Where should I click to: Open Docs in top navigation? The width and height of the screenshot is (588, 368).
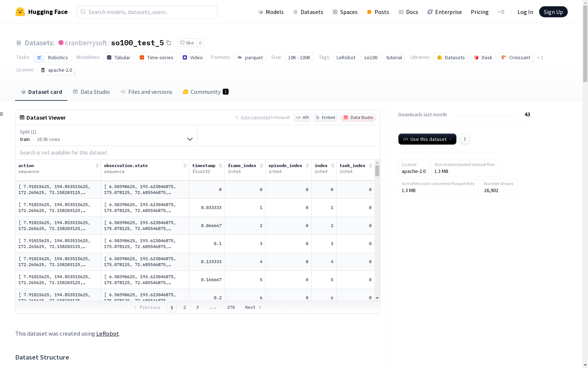(x=408, y=12)
